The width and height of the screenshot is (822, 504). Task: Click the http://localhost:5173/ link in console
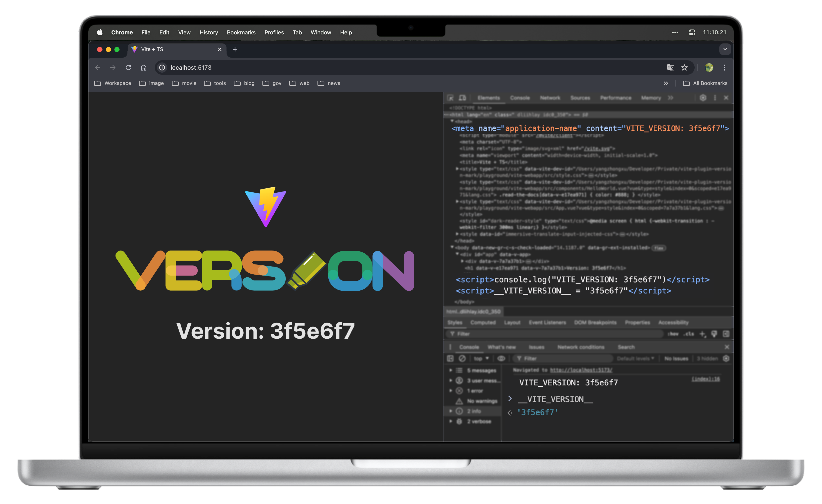click(x=581, y=370)
